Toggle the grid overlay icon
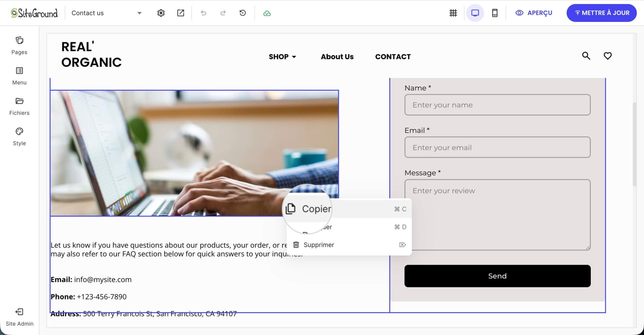This screenshot has width=644, height=335. (x=453, y=13)
